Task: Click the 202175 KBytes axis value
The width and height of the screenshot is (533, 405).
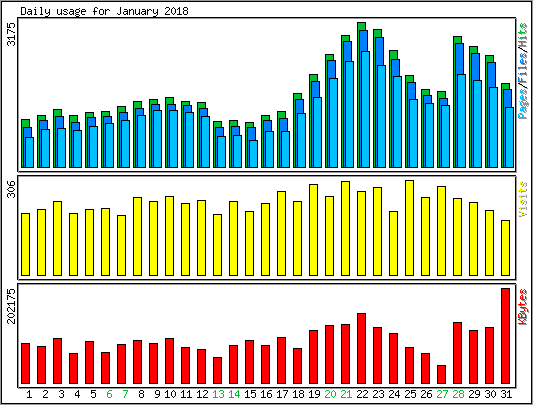Action: coord(12,306)
